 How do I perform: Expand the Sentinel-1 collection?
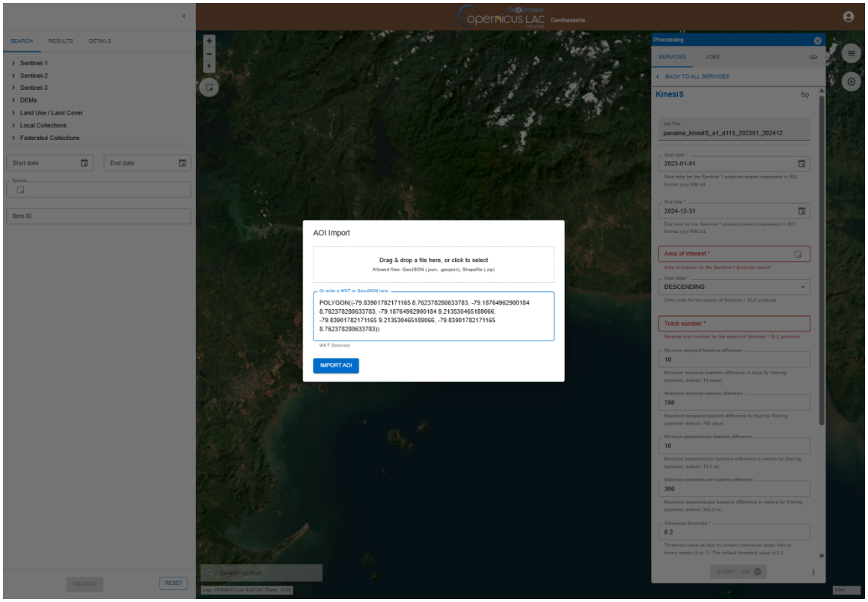click(15, 64)
